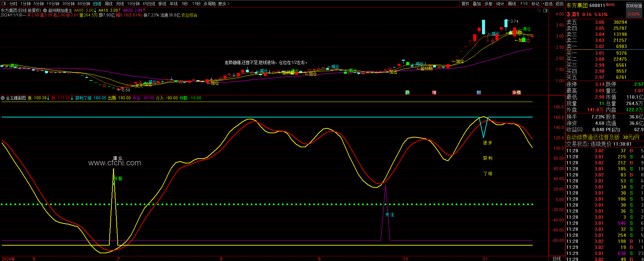Screen dimensions: 644x261
Task: Select the 5秒 period
Action: point(185,4)
